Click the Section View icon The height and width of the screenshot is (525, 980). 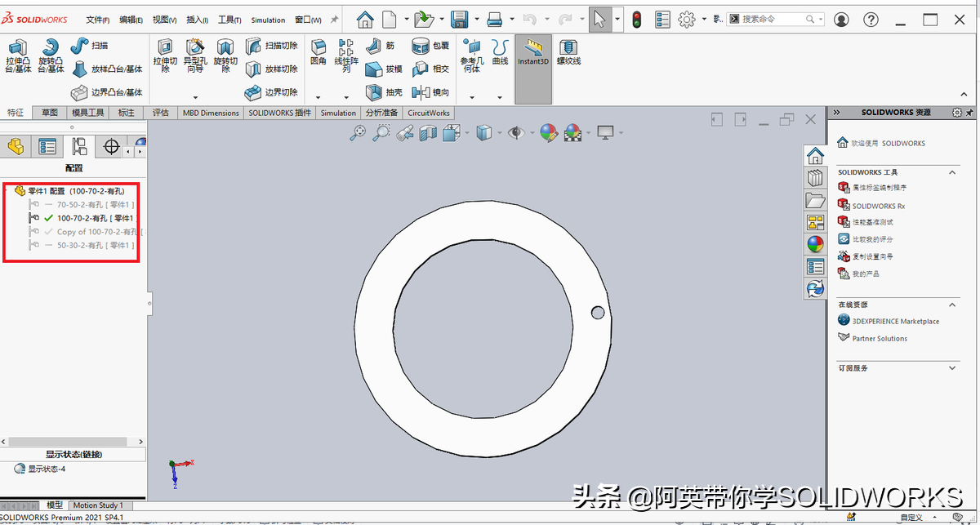[428, 132]
